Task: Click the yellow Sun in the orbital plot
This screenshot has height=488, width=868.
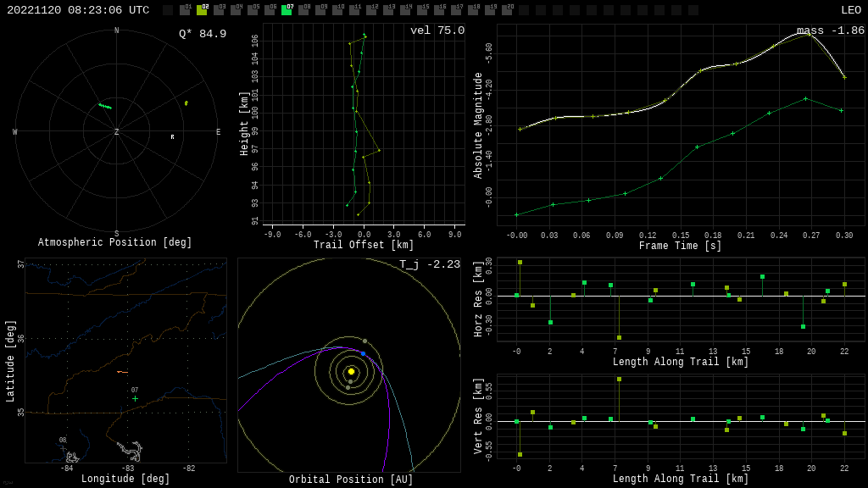Action: (351, 372)
